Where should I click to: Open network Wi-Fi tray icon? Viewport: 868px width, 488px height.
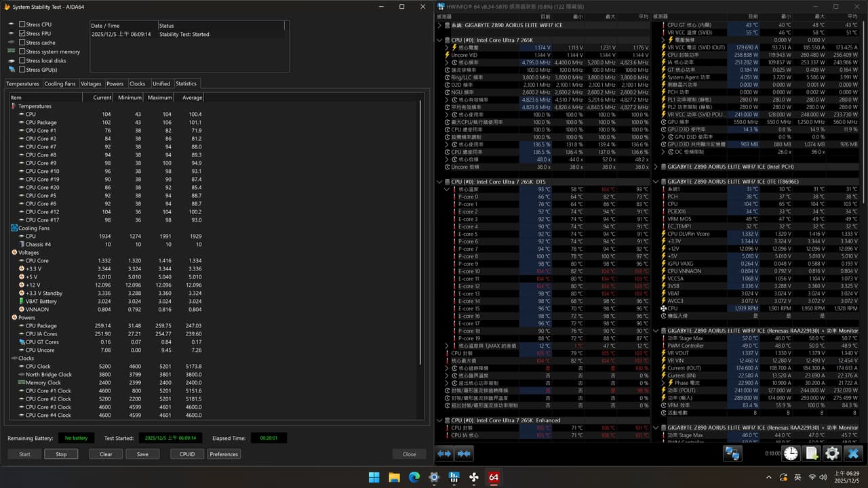812,477
